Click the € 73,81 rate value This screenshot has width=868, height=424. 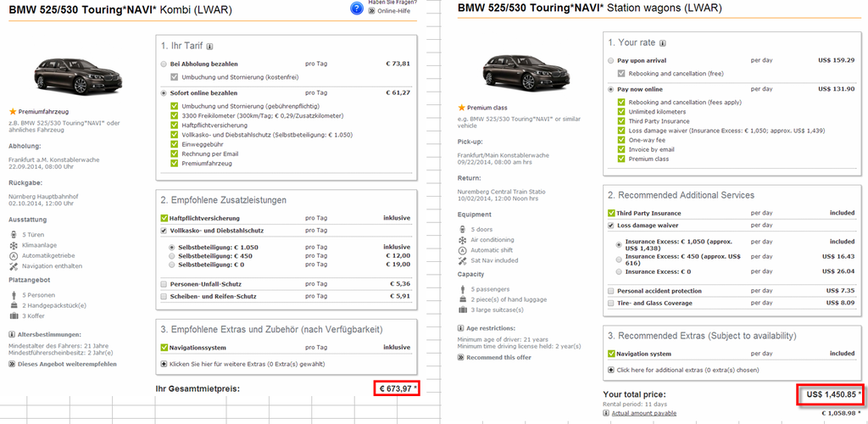[398, 64]
